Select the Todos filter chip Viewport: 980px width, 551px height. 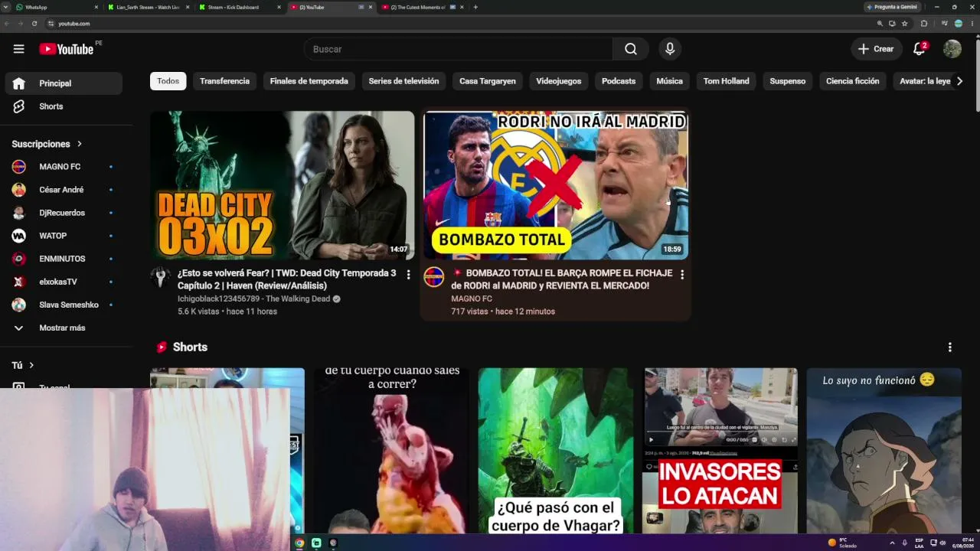point(168,81)
